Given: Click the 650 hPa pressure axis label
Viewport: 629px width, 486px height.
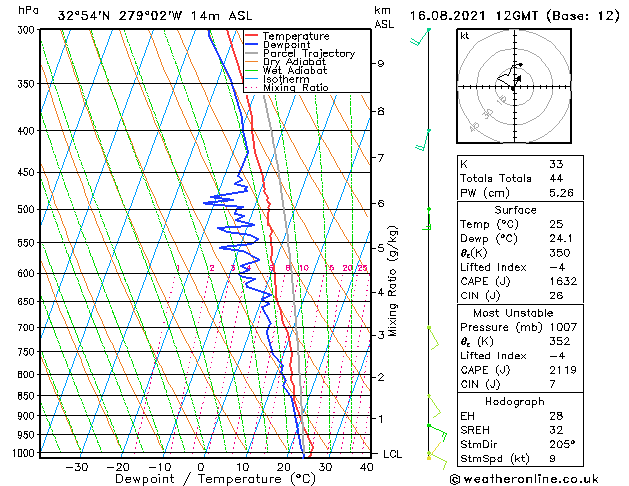Looking at the screenshot, I should pyautogui.click(x=28, y=302).
